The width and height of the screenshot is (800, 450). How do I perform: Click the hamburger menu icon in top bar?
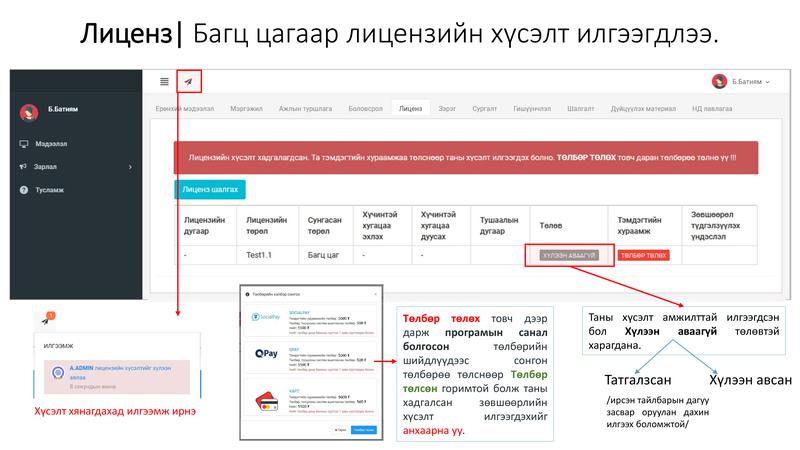[x=164, y=81]
